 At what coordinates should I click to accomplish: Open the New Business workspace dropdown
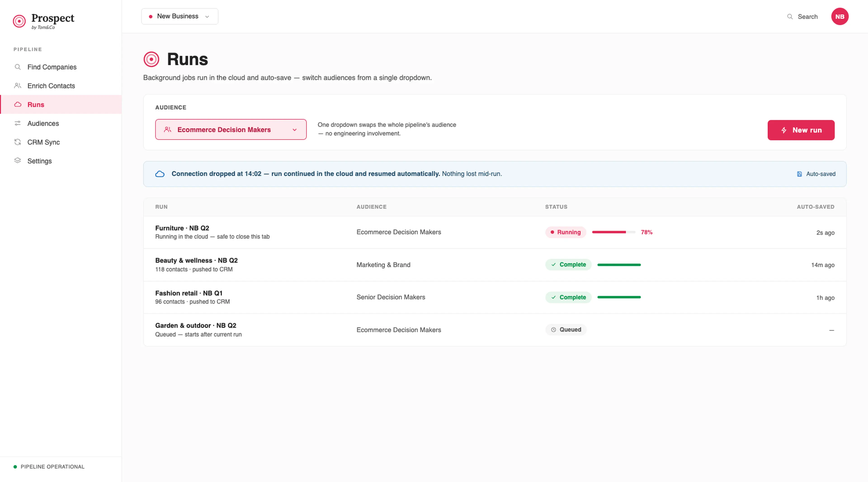tap(180, 16)
